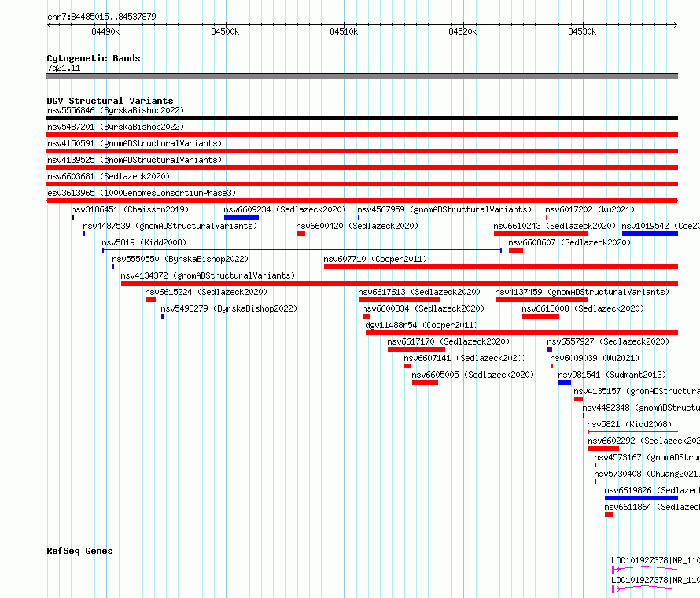Open the nsv4482348 variant label
Image resolution: width=700 pixels, height=598 pixels.
tap(641, 408)
